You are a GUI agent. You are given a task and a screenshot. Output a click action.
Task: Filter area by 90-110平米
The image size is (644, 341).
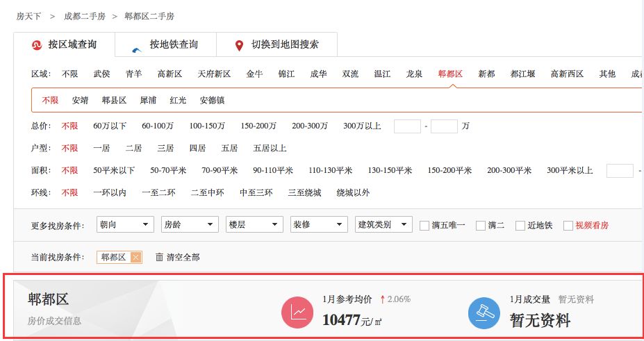click(273, 170)
